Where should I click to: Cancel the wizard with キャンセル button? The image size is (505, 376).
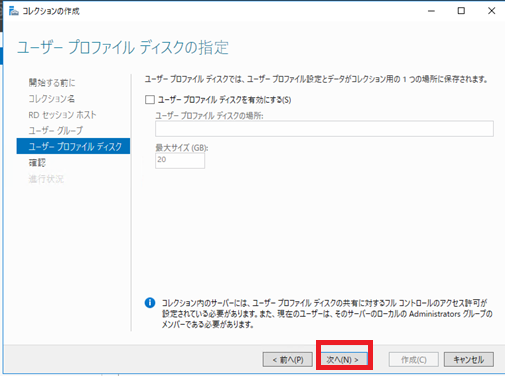[469, 360]
